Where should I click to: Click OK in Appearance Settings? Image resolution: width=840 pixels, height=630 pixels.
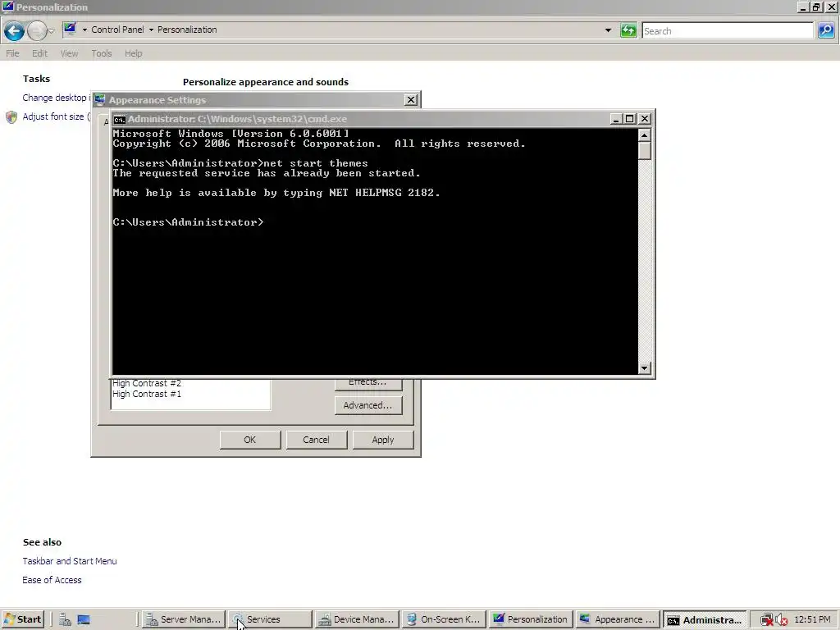[250, 440]
